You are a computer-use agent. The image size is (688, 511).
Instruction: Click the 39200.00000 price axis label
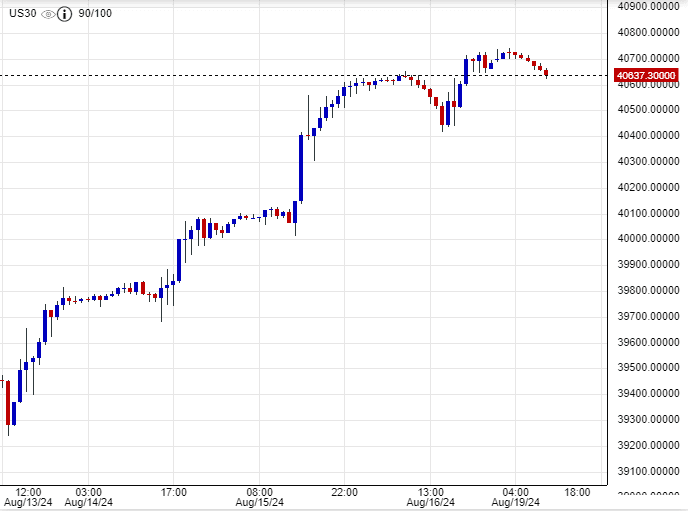pyautogui.click(x=648, y=445)
